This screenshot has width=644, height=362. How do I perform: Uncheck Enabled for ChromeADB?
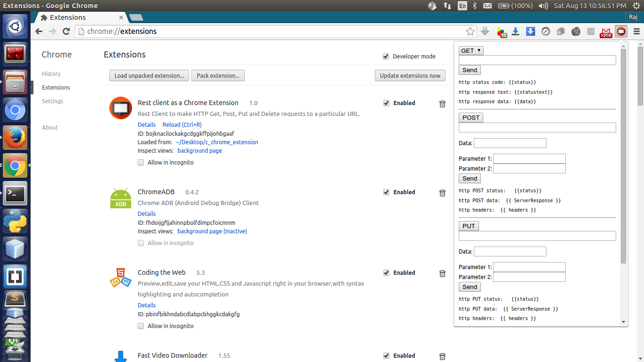click(x=387, y=192)
